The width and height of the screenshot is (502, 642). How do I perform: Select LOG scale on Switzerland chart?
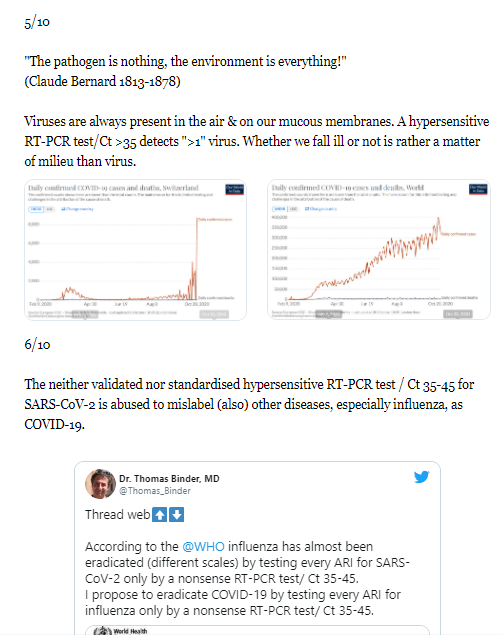[50, 209]
